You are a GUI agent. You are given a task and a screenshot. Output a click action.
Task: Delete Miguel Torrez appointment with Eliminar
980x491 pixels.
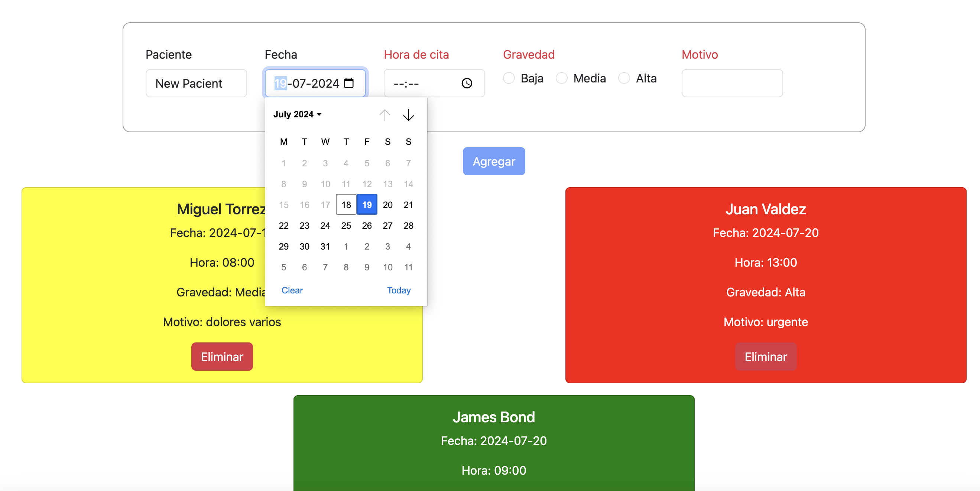click(x=222, y=357)
